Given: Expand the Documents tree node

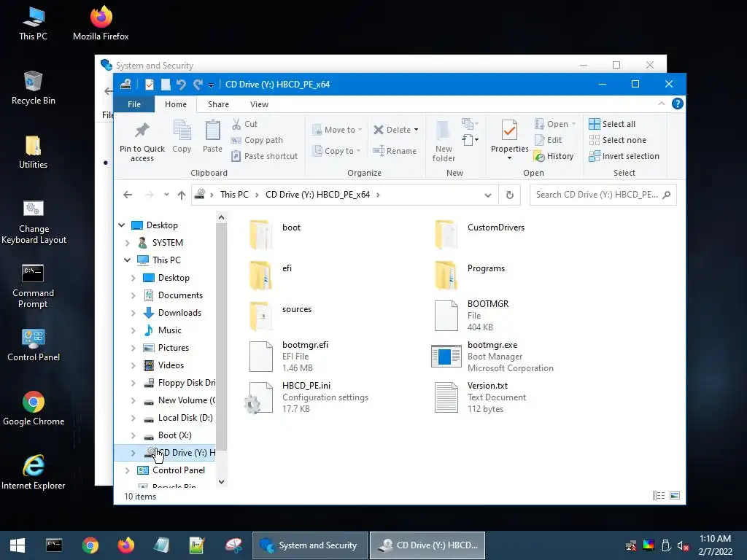Looking at the screenshot, I should (133, 295).
